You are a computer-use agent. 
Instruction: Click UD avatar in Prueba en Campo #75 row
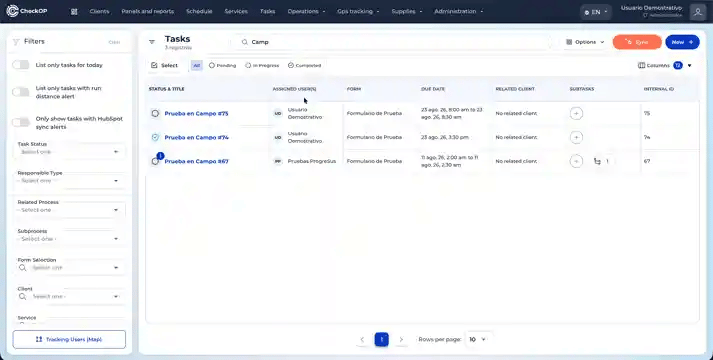(x=277, y=113)
